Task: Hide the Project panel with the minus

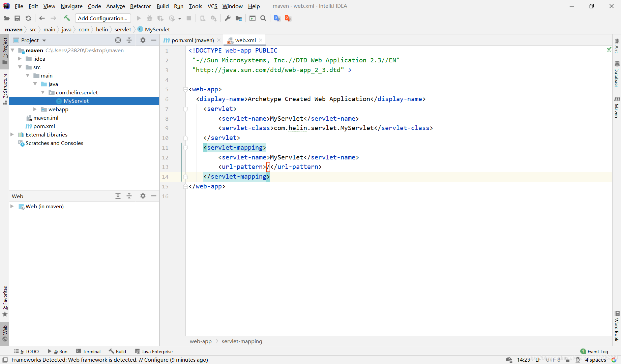Action: 154,40
